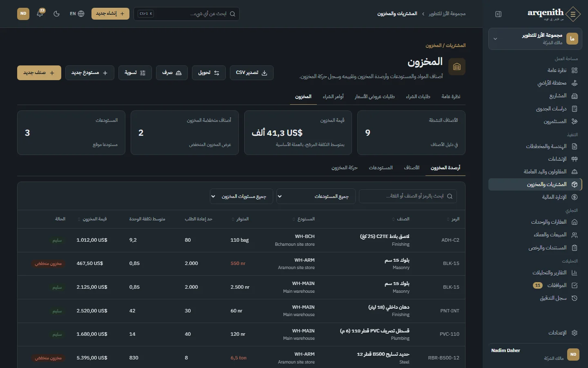The height and width of the screenshot is (368, 588).
Task: Open جميع المستودعات warehouse filter dropdown
Action: point(316,196)
